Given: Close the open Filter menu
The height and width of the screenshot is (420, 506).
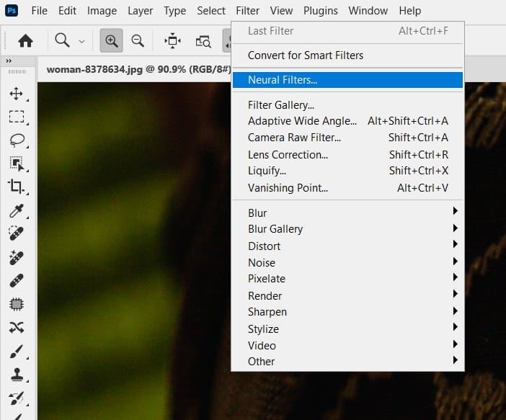Looking at the screenshot, I should [x=247, y=11].
